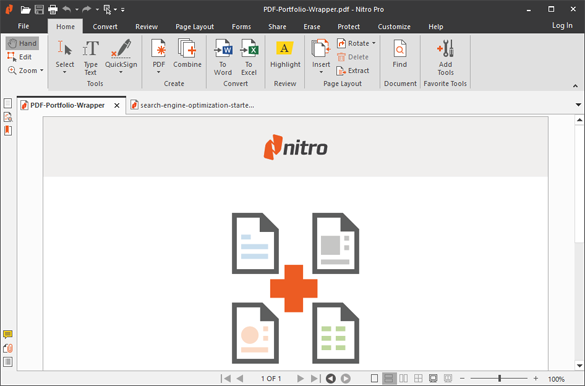The height and width of the screenshot is (386, 585).
Task: Switch to the Convert ribbon tab
Action: click(x=105, y=26)
